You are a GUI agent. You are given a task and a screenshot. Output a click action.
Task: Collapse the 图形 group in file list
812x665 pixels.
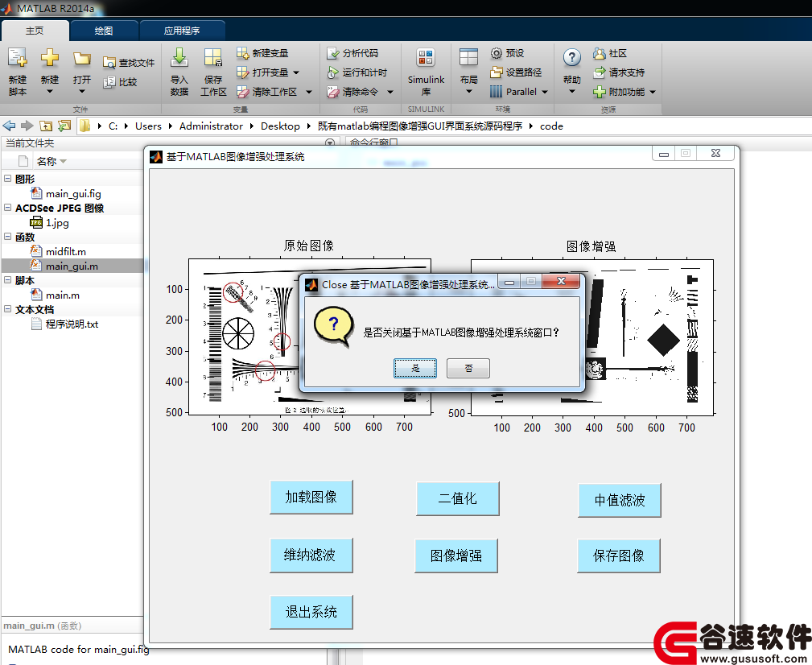(8, 179)
